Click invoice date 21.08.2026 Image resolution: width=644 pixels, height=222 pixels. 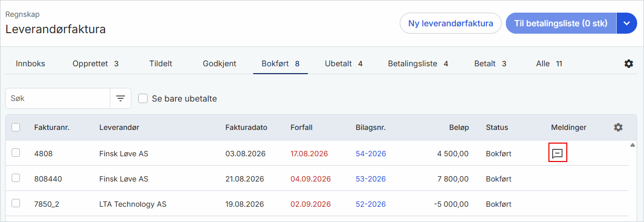click(x=245, y=179)
